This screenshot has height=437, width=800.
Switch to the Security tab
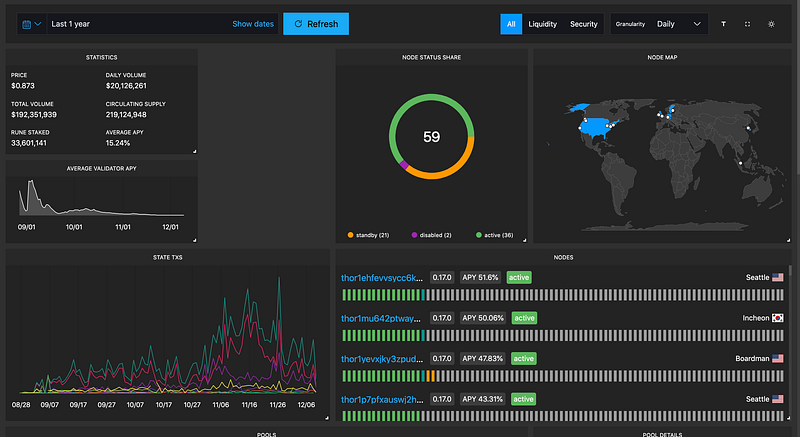coord(584,24)
